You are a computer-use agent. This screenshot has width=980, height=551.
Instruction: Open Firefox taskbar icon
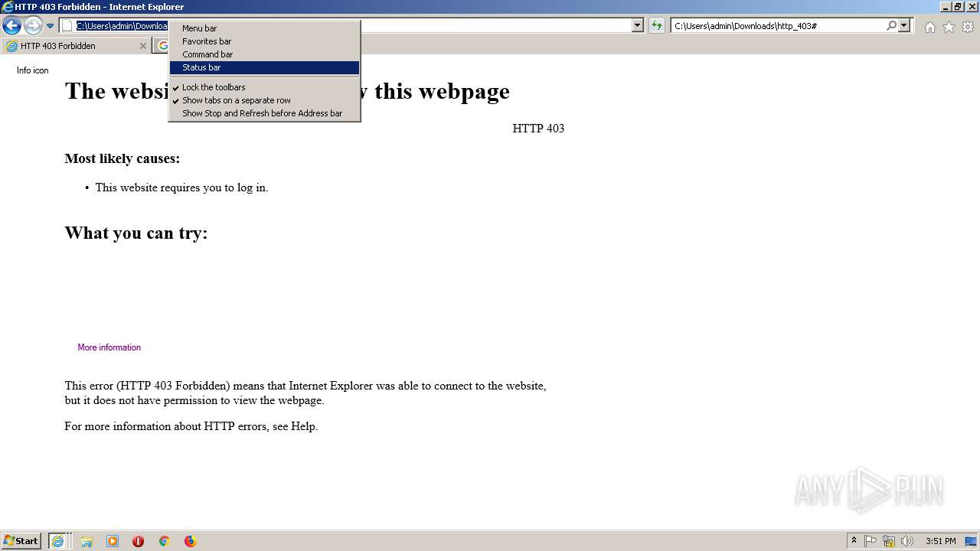(190, 541)
